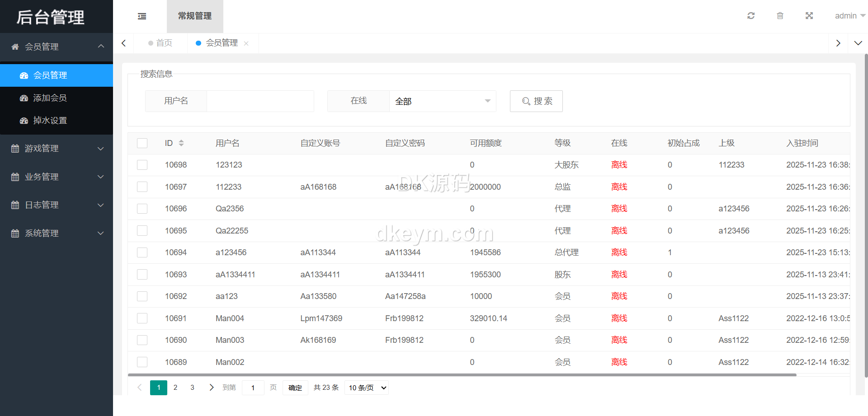Expand the 游戏管理 sidebar menu
868x416 pixels.
tap(57, 149)
